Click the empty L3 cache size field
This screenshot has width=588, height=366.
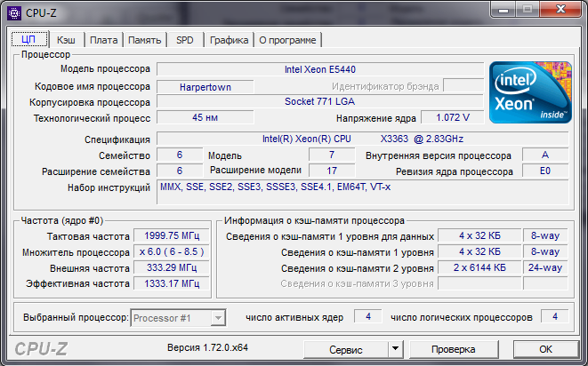479,283
